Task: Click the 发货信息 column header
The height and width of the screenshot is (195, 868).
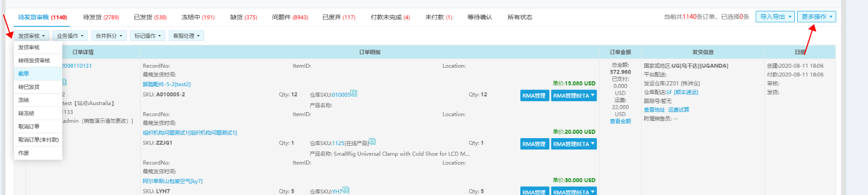Action: [703, 53]
